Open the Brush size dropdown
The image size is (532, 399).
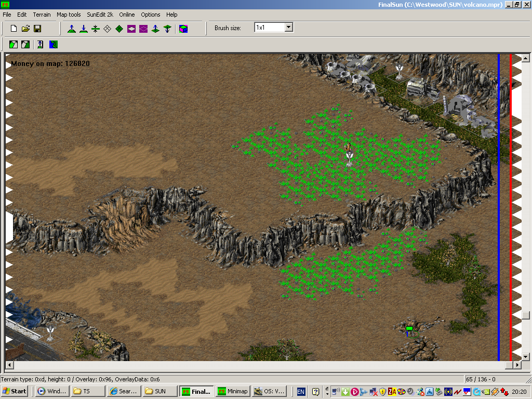tap(289, 27)
